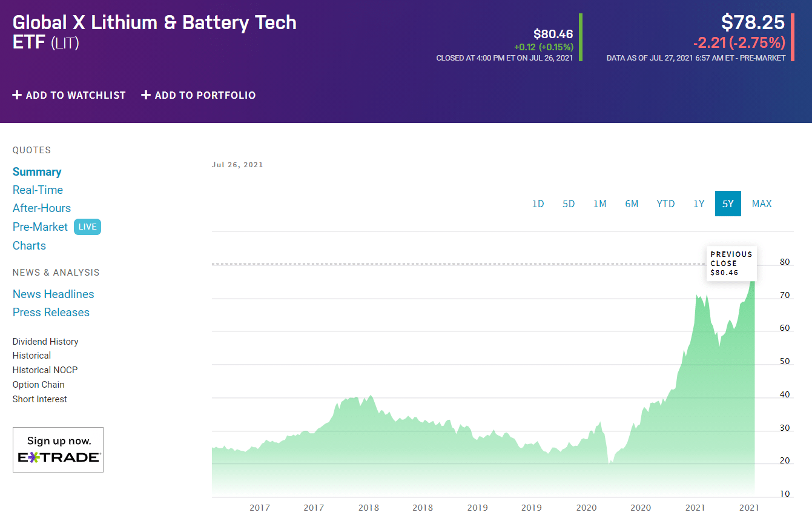812x524 pixels.
Task: Select the YTD timeframe tab
Action: (x=665, y=204)
